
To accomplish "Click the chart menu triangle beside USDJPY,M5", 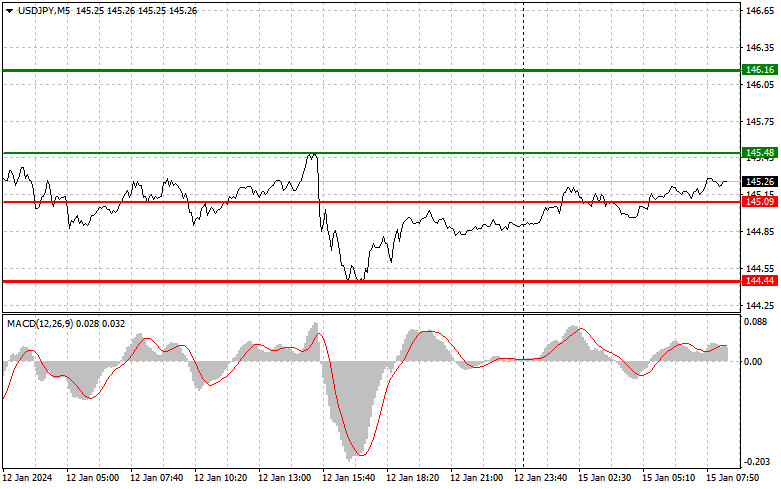I will point(9,10).
